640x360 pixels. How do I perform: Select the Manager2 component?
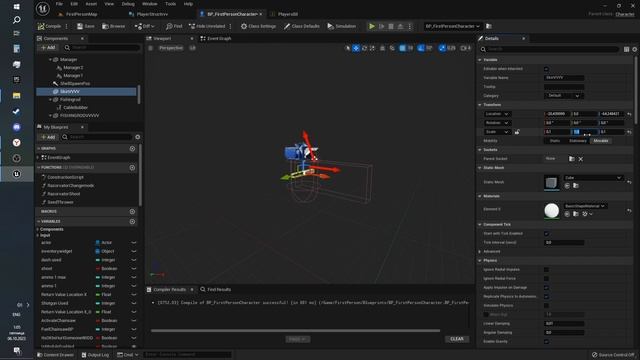coord(73,67)
